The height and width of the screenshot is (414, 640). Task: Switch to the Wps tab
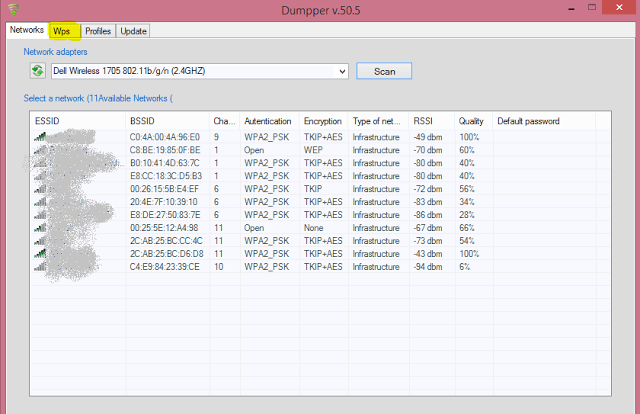[x=61, y=31]
